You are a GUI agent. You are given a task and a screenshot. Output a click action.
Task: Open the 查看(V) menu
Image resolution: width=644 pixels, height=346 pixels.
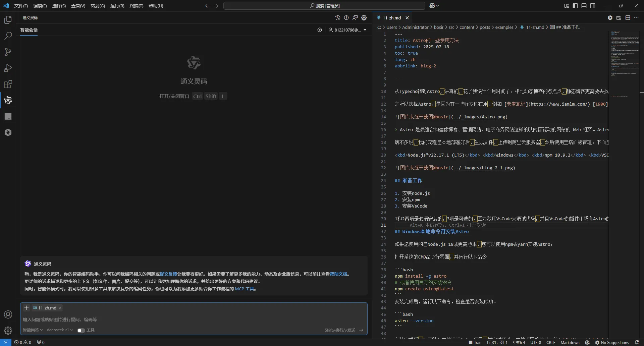[78, 6]
